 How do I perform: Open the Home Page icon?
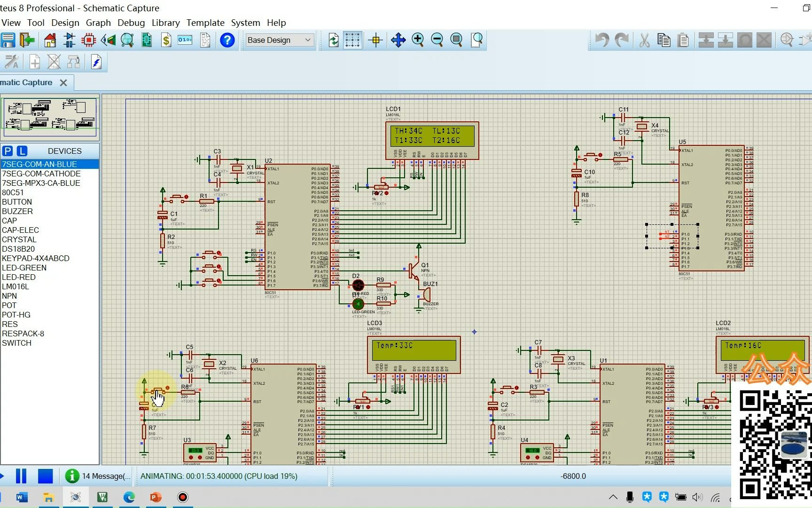pyautogui.click(x=50, y=40)
